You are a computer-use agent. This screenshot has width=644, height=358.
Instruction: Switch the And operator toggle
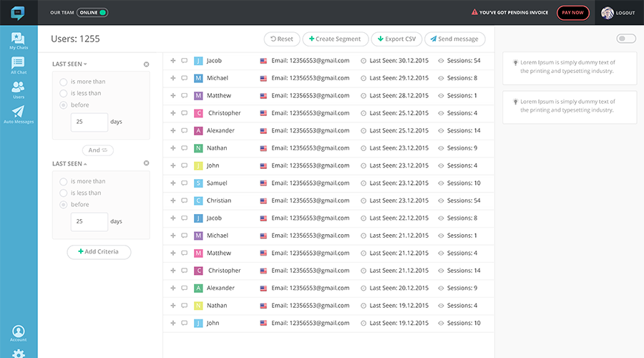(x=98, y=150)
